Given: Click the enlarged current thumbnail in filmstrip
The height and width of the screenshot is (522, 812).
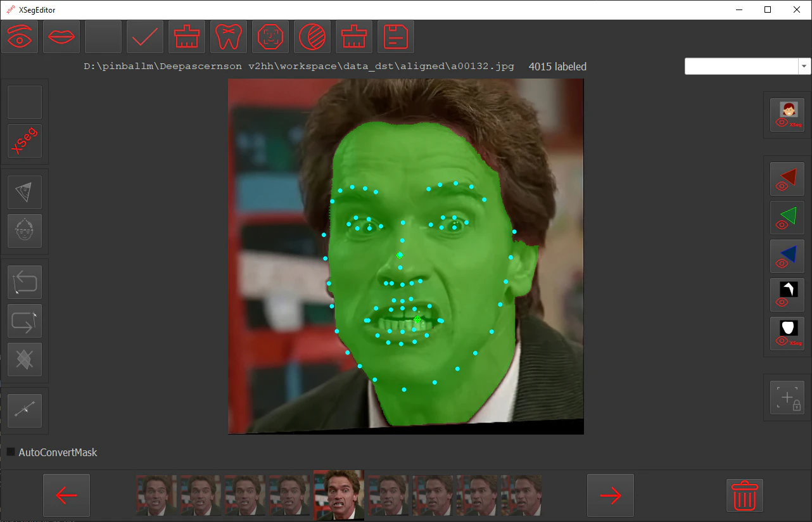Looking at the screenshot, I should coord(339,495).
